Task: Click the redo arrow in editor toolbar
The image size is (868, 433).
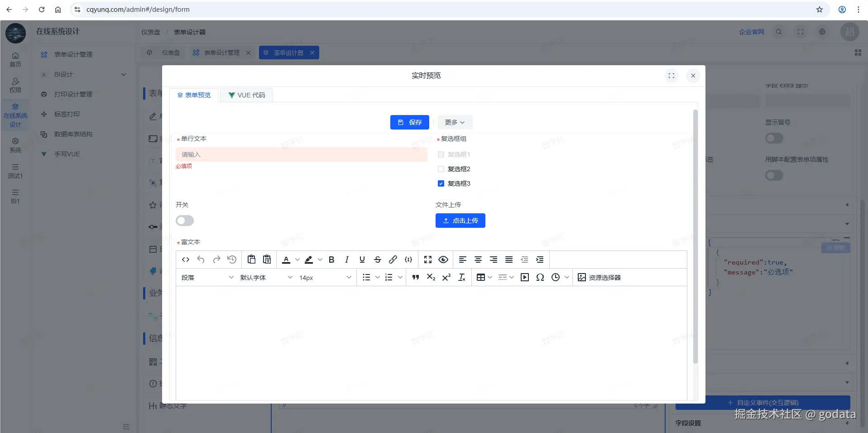Action: (216, 260)
